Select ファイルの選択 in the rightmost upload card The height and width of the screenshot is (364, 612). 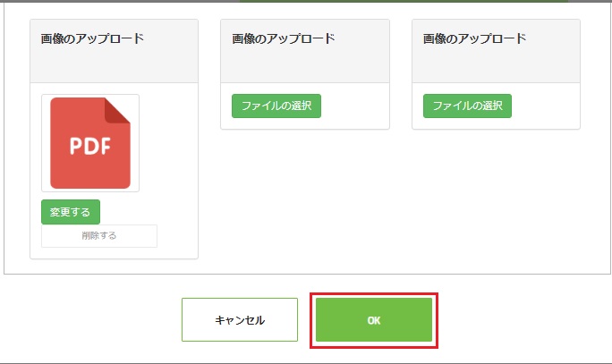pyautogui.click(x=467, y=106)
